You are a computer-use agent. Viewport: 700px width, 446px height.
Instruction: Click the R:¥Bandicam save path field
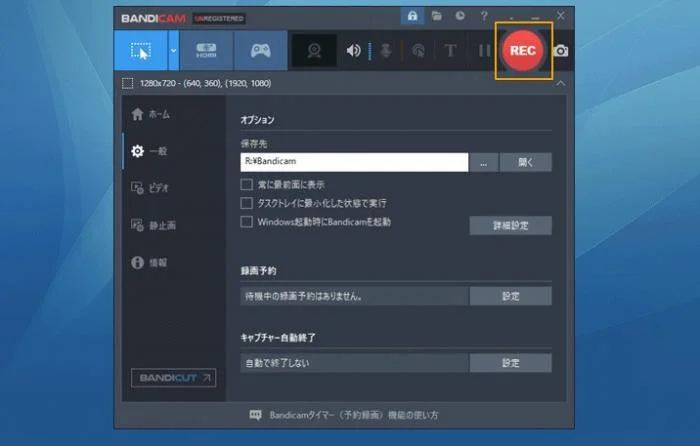(354, 162)
